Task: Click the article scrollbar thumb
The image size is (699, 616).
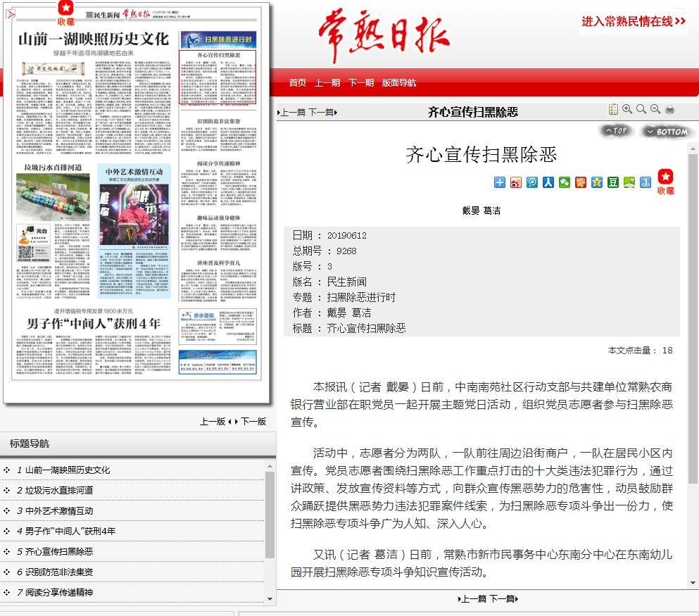Action: (693, 319)
